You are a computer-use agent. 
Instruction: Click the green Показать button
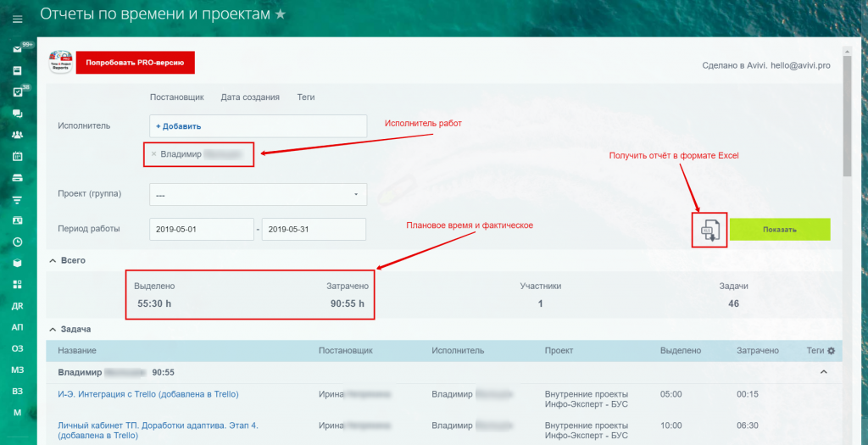tap(780, 230)
